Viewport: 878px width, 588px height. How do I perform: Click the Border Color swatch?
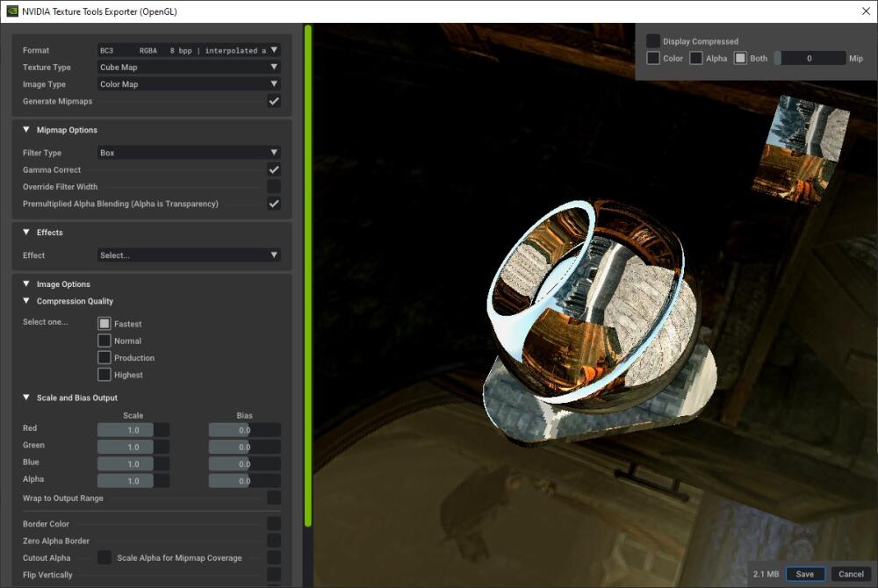click(274, 524)
